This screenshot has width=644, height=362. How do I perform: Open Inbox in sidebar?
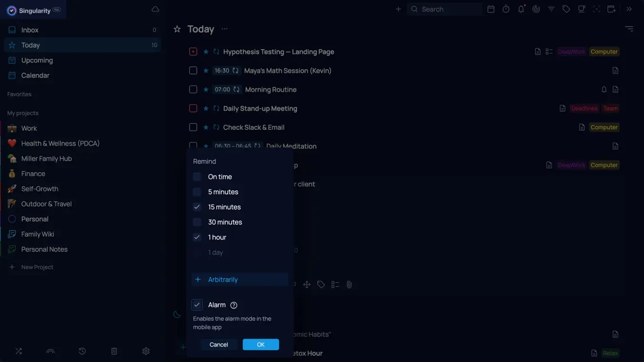(x=82, y=30)
